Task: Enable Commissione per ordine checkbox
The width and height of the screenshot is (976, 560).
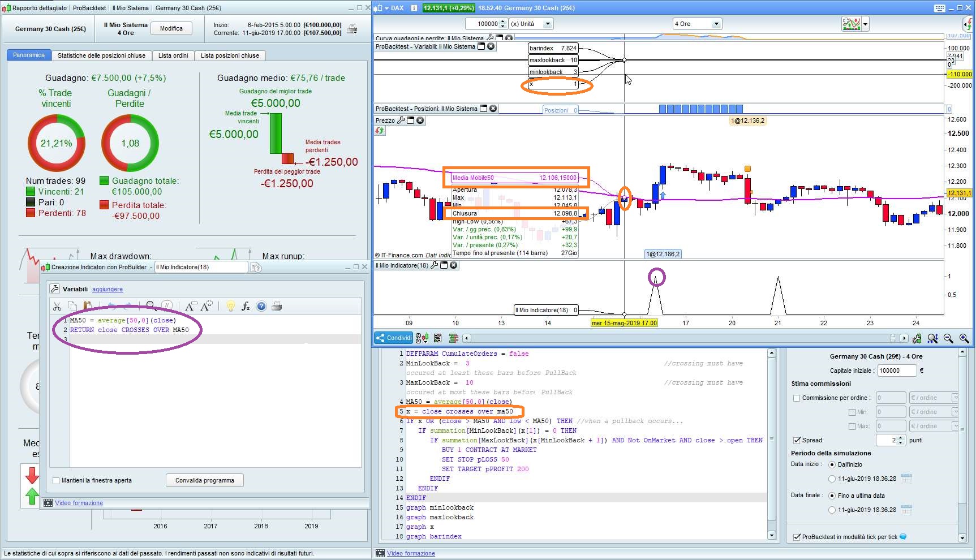Action: pos(797,398)
